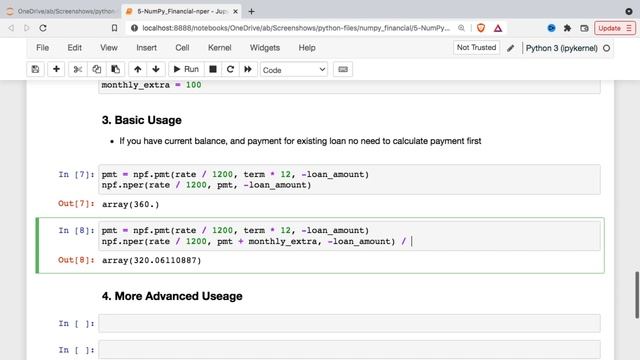Open the Widgets menu
This screenshot has height=360, width=640.
point(264,48)
